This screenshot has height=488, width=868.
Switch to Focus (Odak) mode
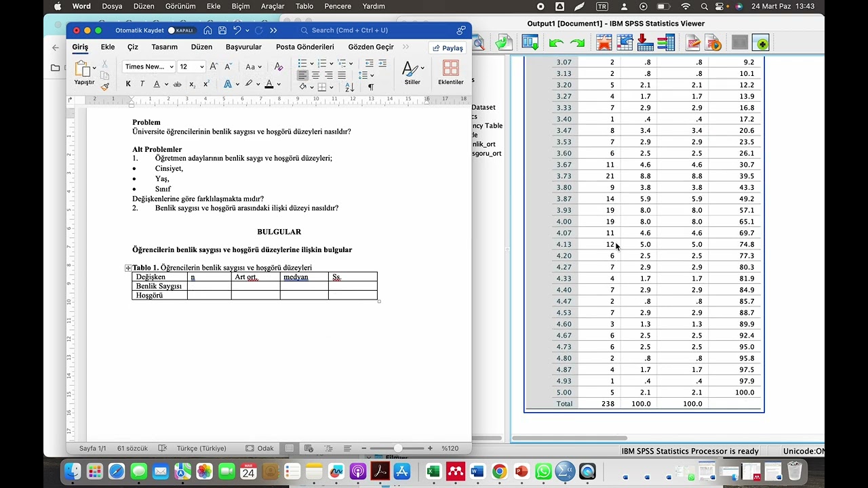coord(260,448)
